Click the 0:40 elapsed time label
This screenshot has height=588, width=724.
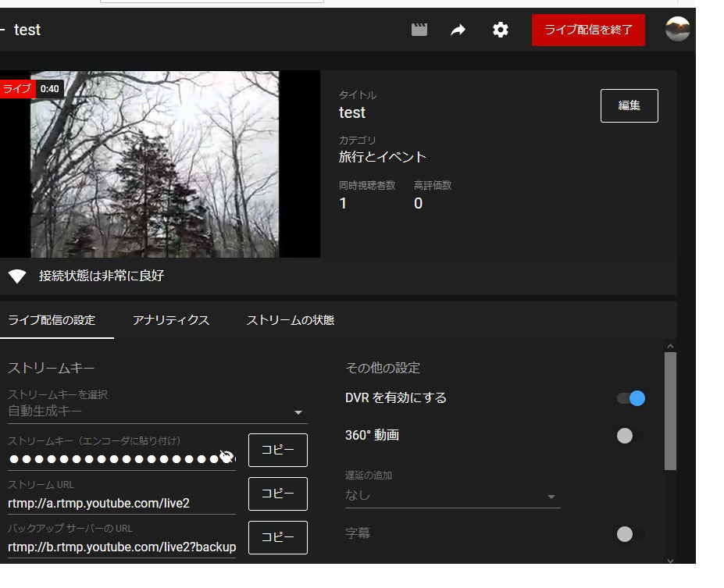tap(49, 88)
